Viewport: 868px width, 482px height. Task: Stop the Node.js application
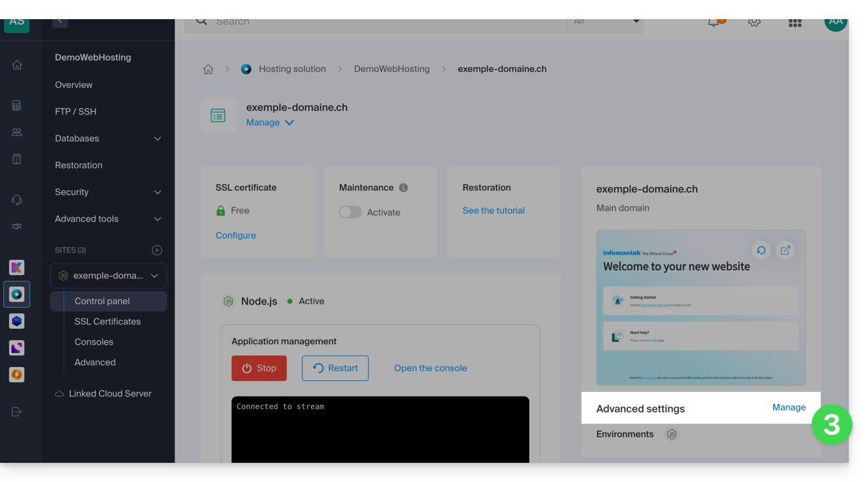click(x=259, y=368)
